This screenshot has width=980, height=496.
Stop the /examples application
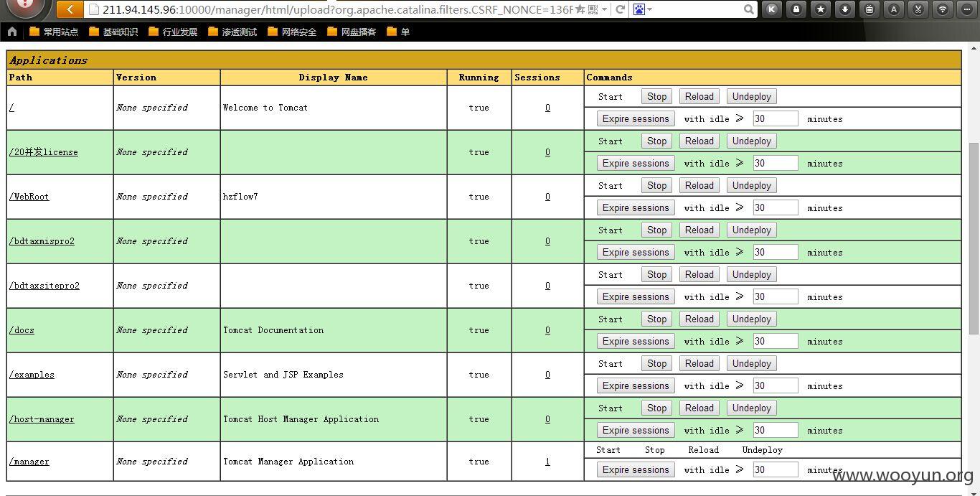[657, 364]
